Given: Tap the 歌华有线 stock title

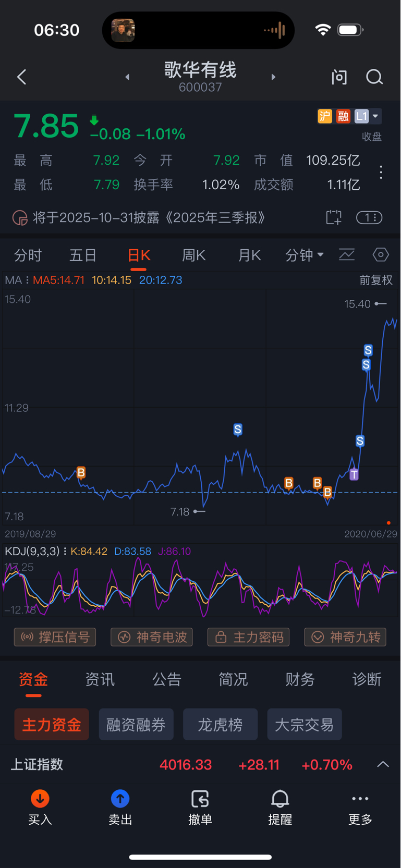Looking at the screenshot, I should tap(200, 69).
